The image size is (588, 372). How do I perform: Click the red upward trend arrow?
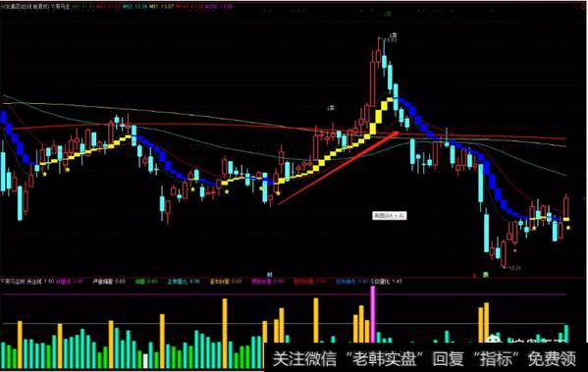coord(339,168)
